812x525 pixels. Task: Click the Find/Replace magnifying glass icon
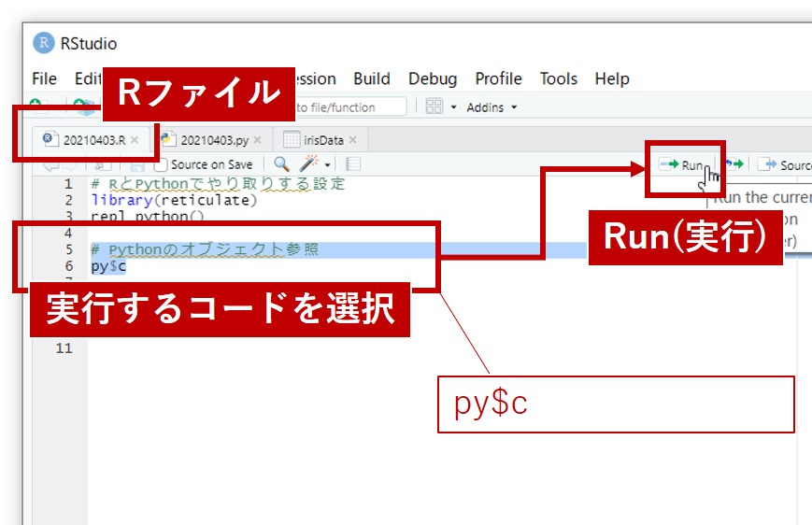[x=281, y=164]
